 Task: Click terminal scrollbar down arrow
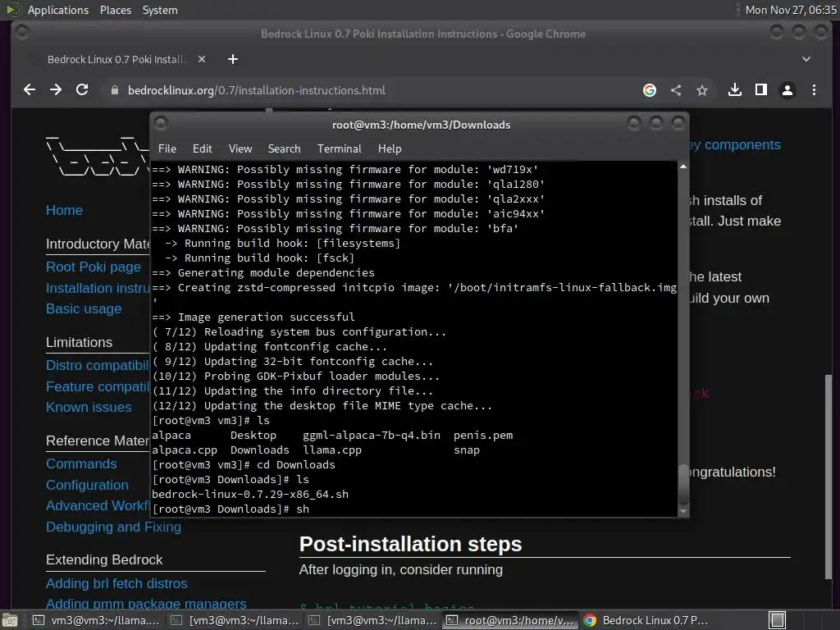pyautogui.click(x=683, y=512)
